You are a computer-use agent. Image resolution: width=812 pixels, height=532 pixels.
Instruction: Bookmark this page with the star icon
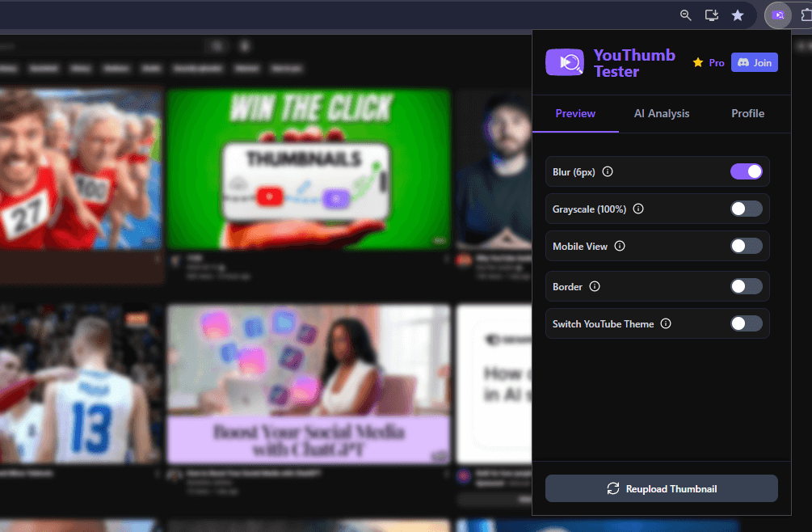pyautogui.click(x=737, y=15)
